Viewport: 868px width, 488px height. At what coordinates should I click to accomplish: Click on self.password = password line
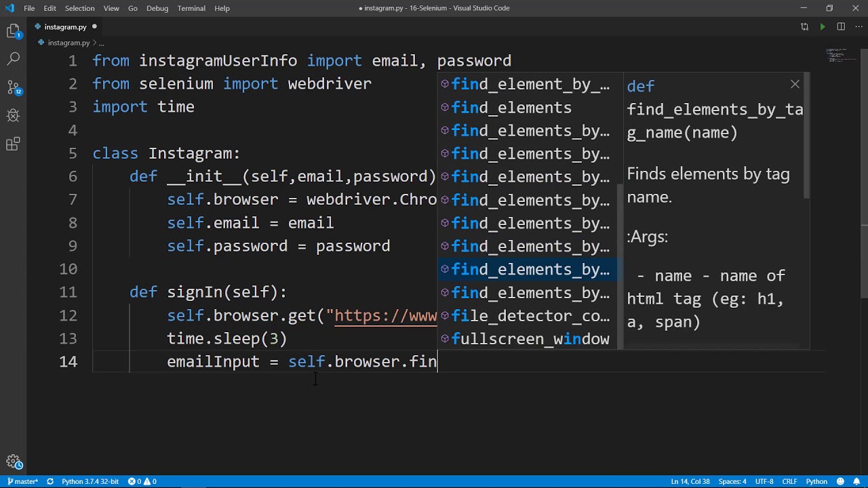pos(279,246)
